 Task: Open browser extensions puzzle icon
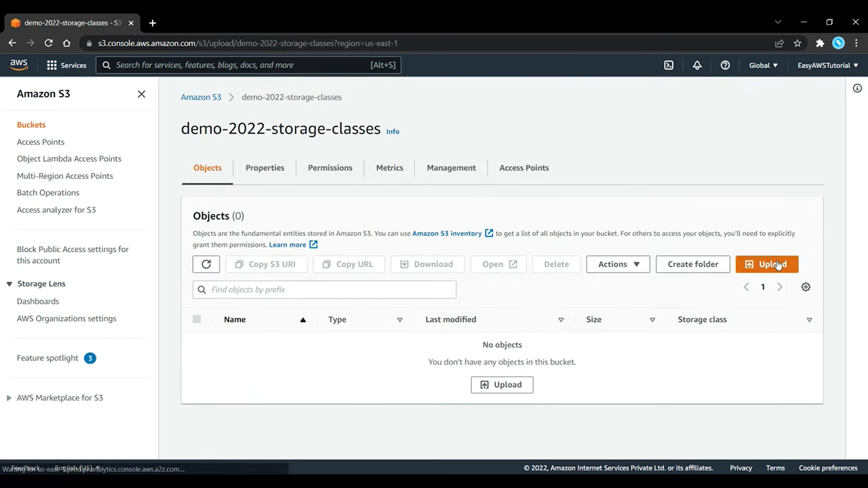pyautogui.click(x=820, y=43)
